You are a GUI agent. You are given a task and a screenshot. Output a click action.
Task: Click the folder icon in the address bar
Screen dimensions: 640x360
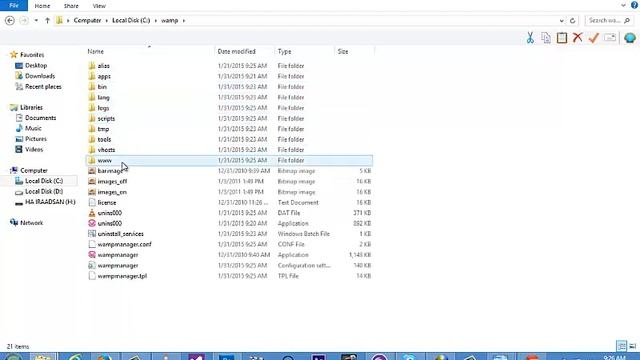click(60, 20)
